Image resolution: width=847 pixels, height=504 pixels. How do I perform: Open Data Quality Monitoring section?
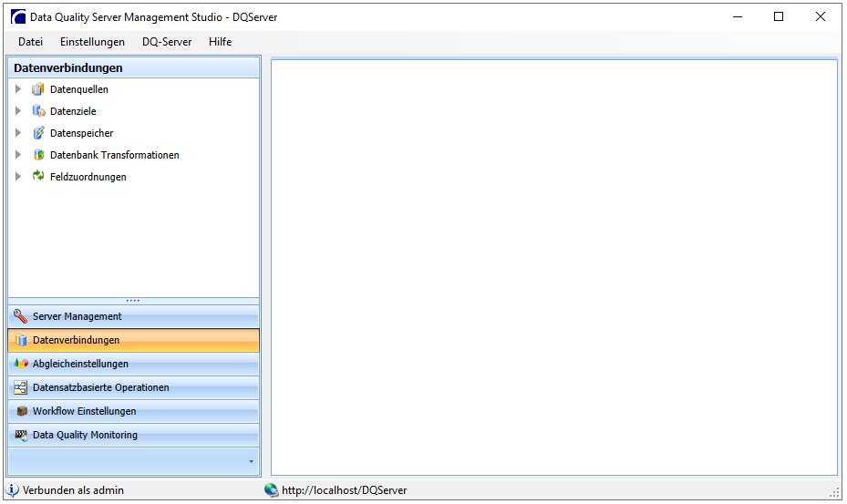point(133,435)
